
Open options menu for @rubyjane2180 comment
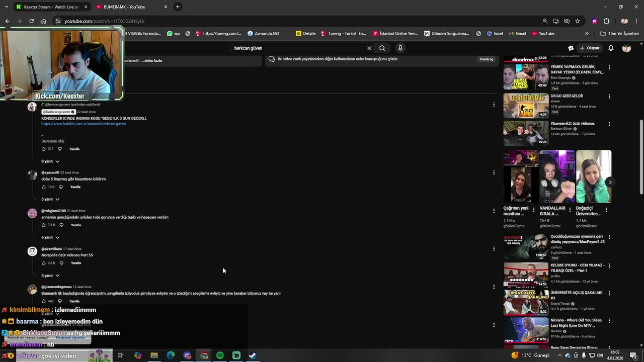pos(494,211)
